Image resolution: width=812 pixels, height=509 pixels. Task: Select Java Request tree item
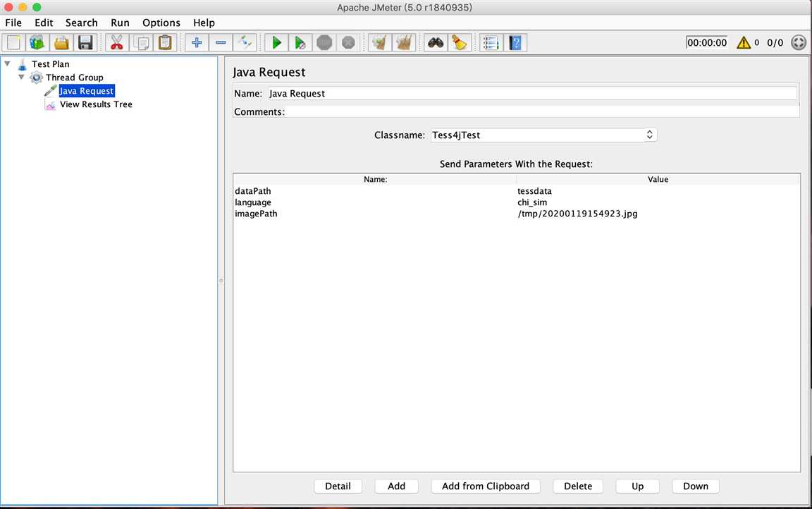[87, 91]
